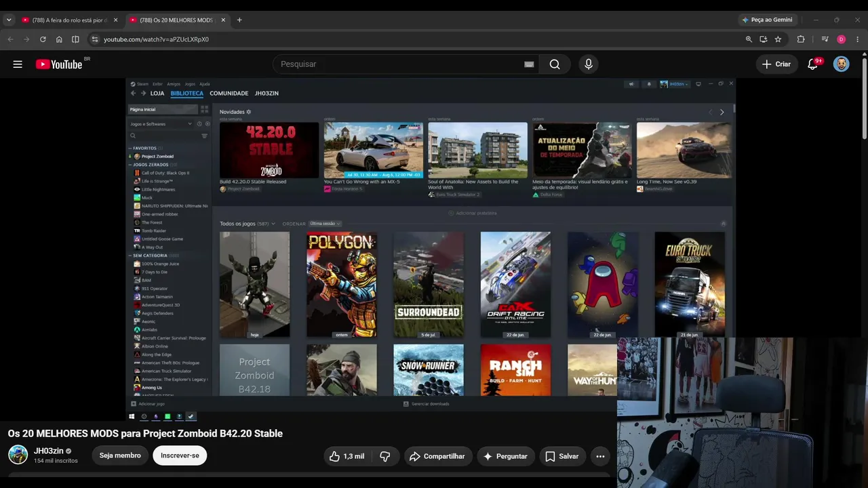Collapse the SEM CATEGORIA section
The width and height of the screenshot is (868, 488).
pyautogui.click(x=130, y=256)
